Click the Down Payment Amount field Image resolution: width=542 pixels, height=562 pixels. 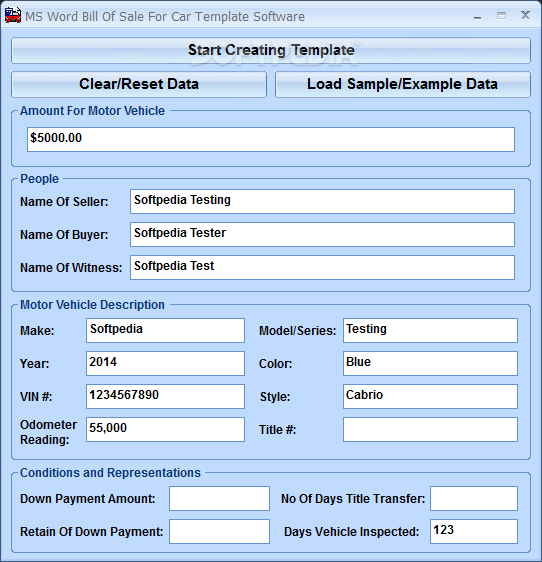point(219,499)
